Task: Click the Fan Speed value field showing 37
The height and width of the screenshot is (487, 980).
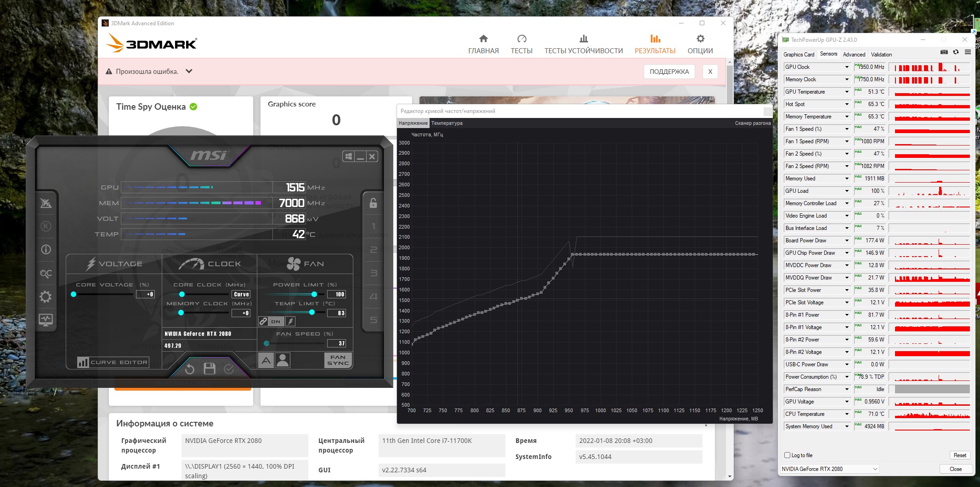Action: tap(336, 343)
